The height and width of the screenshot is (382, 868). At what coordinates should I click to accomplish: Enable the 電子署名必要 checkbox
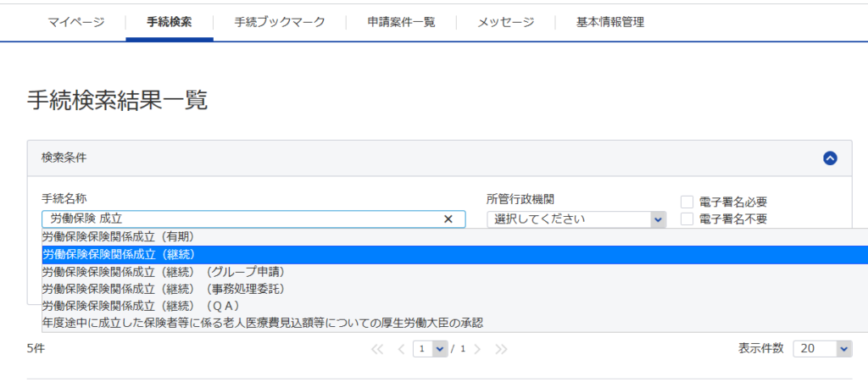tap(687, 202)
